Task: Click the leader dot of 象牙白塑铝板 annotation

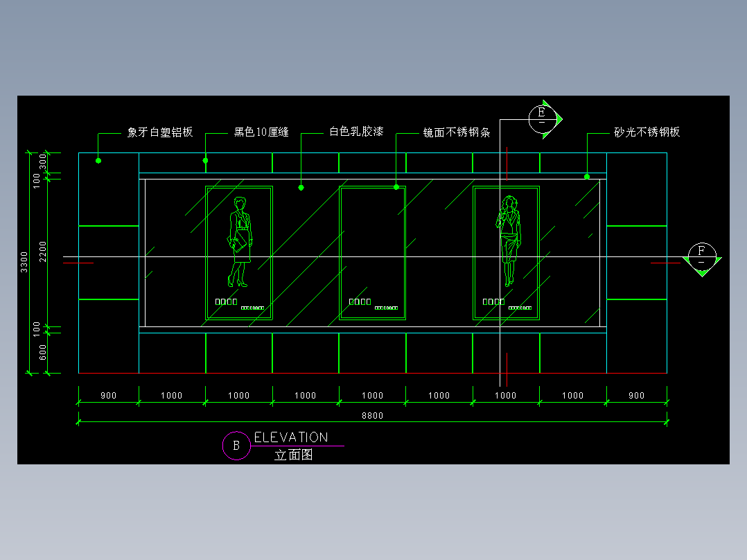Action: [x=98, y=161]
